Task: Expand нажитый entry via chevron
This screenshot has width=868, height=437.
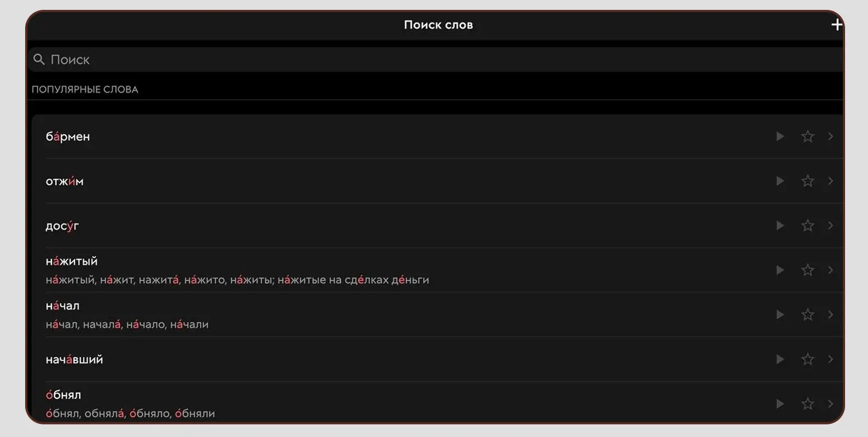Action: pos(830,270)
